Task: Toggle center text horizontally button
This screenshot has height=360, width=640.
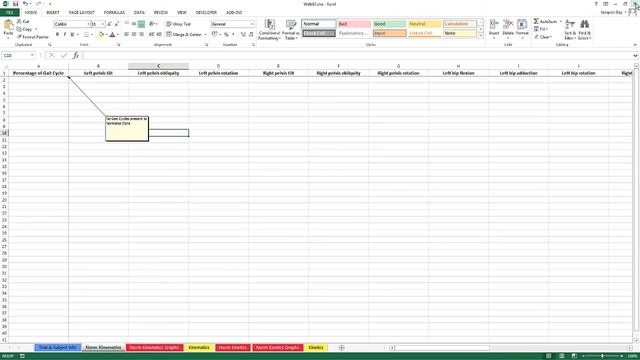Action: 134,35
